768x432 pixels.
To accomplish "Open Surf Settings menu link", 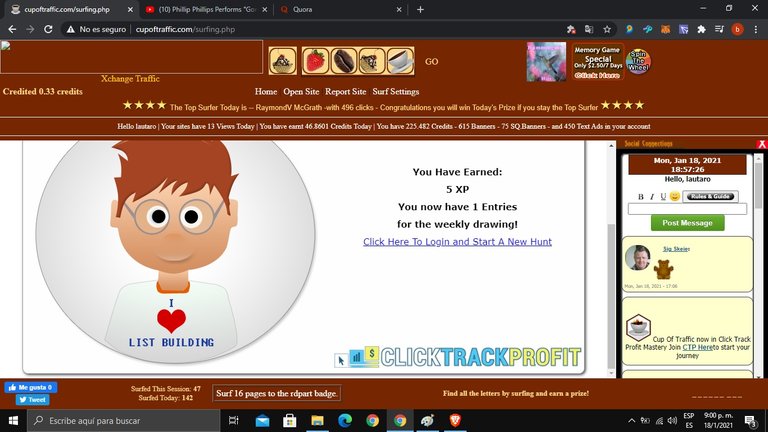I will coord(395,92).
